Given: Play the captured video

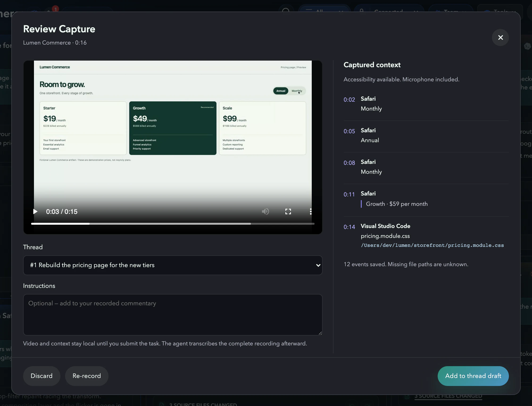Looking at the screenshot, I should click(35, 211).
